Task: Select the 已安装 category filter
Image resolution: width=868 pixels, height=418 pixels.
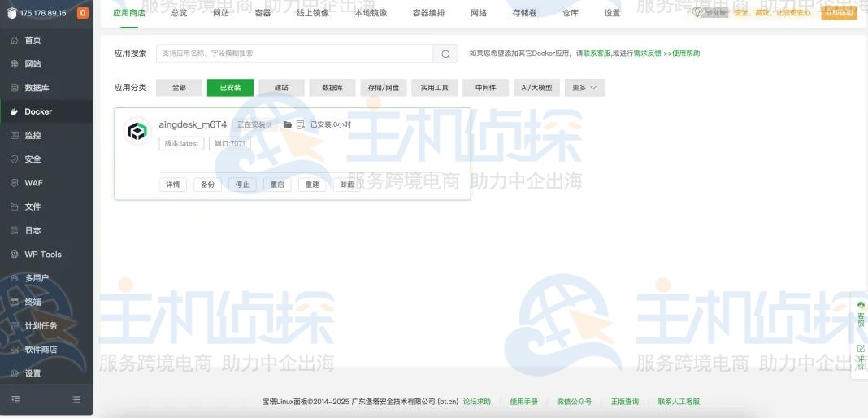Action: click(x=230, y=88)
